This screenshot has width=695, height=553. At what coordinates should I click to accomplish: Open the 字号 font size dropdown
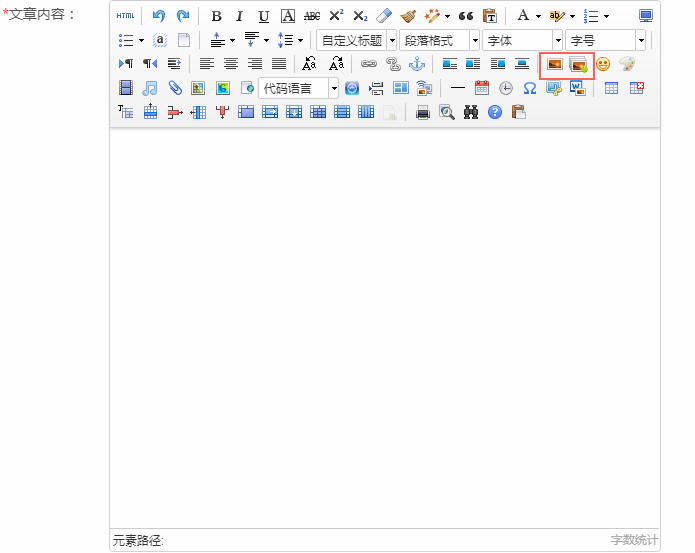point(605,41)
